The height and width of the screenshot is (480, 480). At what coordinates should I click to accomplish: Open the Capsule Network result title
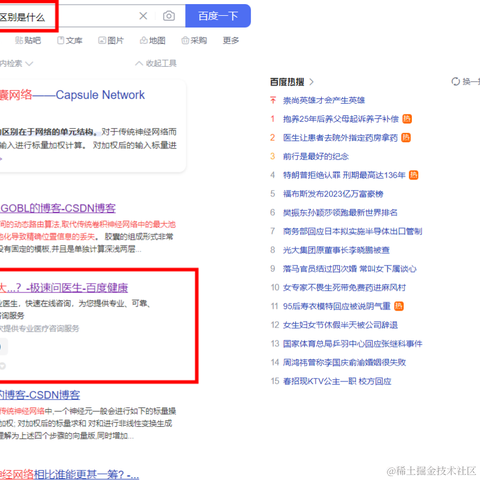click(73, 95)
